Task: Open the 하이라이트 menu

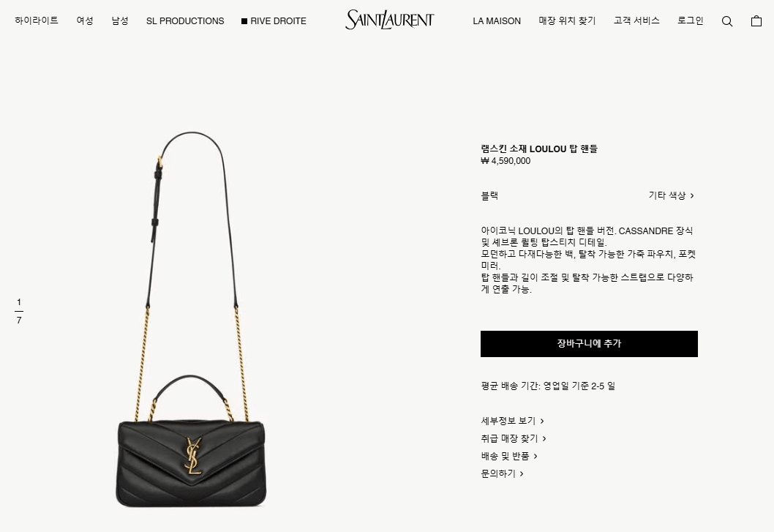Action: tap(37, 20)
